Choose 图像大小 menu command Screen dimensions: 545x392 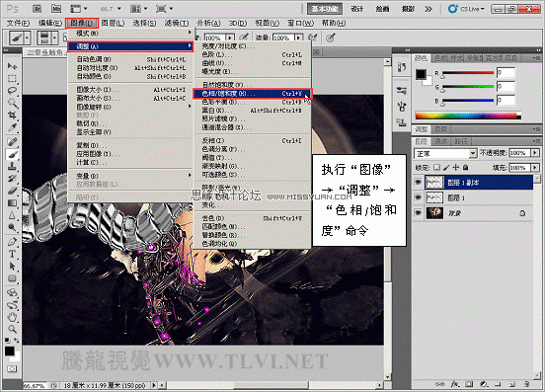pyautogui.click(x=130, y=90)
